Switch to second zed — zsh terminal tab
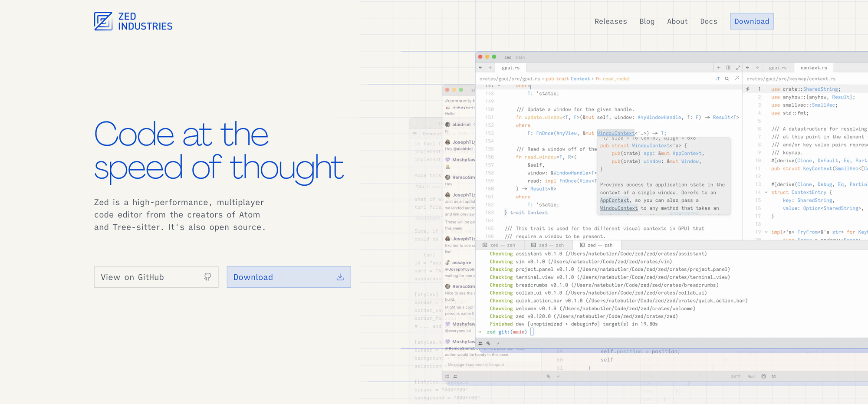This screenshot has height=404, width=868. (549, 245)
